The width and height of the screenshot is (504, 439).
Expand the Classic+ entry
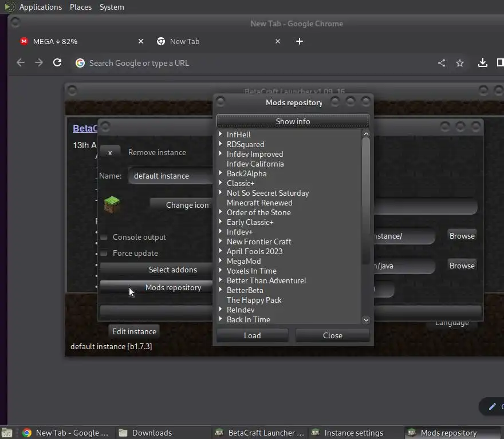220,183
